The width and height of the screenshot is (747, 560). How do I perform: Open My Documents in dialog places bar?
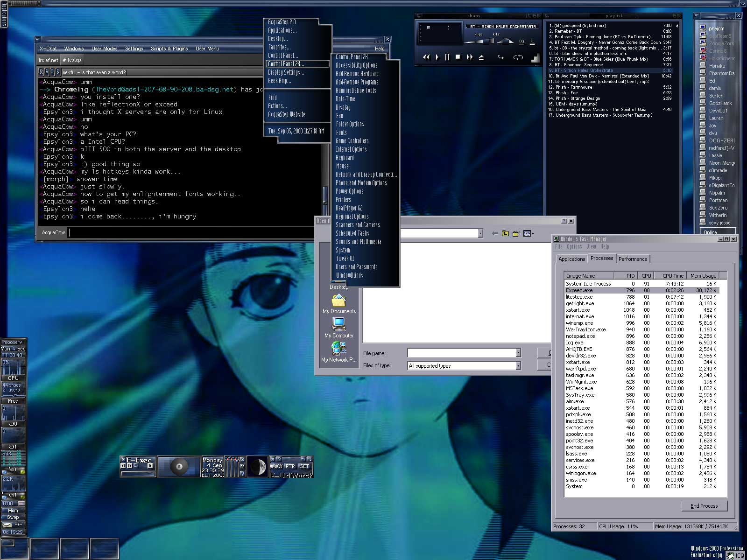(339, 304)
